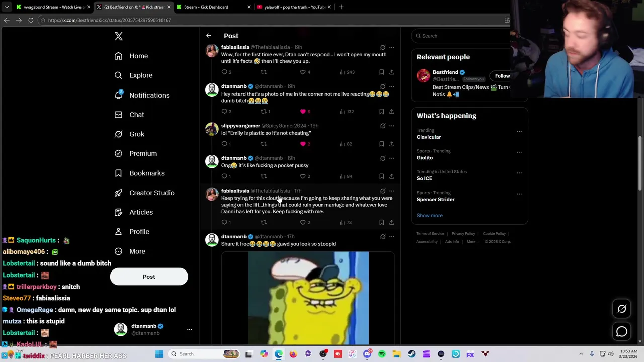Go back with the Post arrow
Screen dimensions: 644x362
209,36
